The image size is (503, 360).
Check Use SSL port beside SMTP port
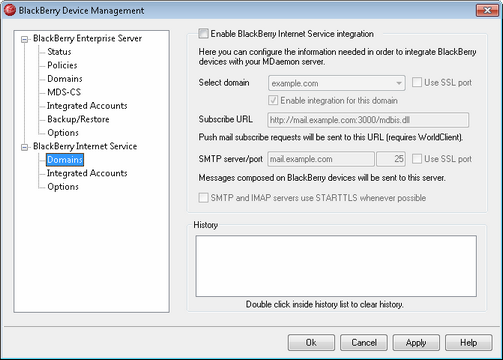pyautogui.click(x=417, y=159)
